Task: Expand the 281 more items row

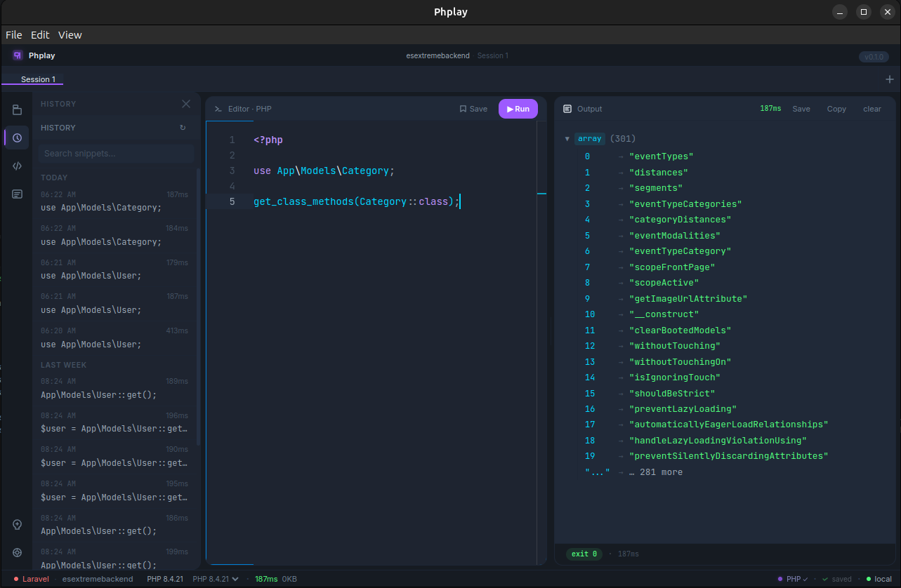Action: click(657, 472)
